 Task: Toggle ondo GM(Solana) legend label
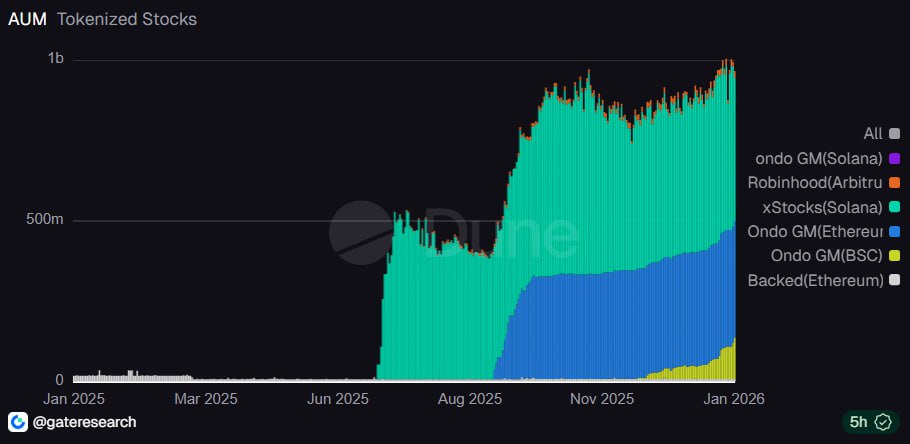point(819,158)
